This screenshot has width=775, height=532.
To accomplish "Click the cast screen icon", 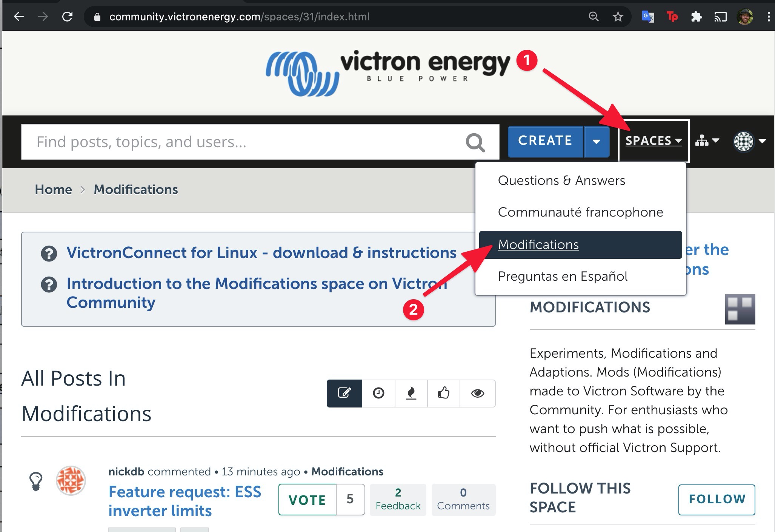I will (x=720, y=17).
